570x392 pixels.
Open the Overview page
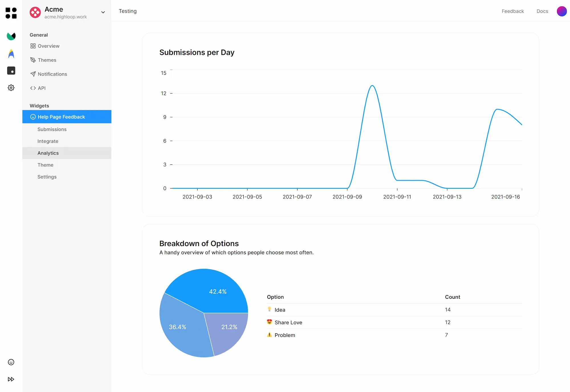click(x=48, y=46)
